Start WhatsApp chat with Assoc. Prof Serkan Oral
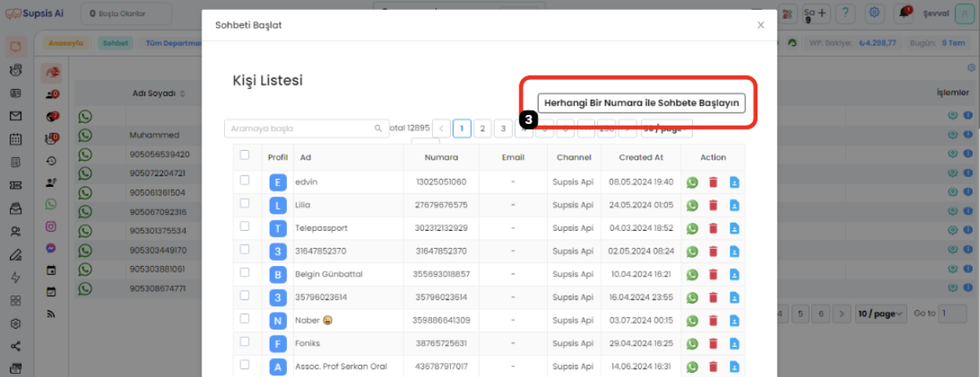This screenshot has height=377, width=980. 692,367
